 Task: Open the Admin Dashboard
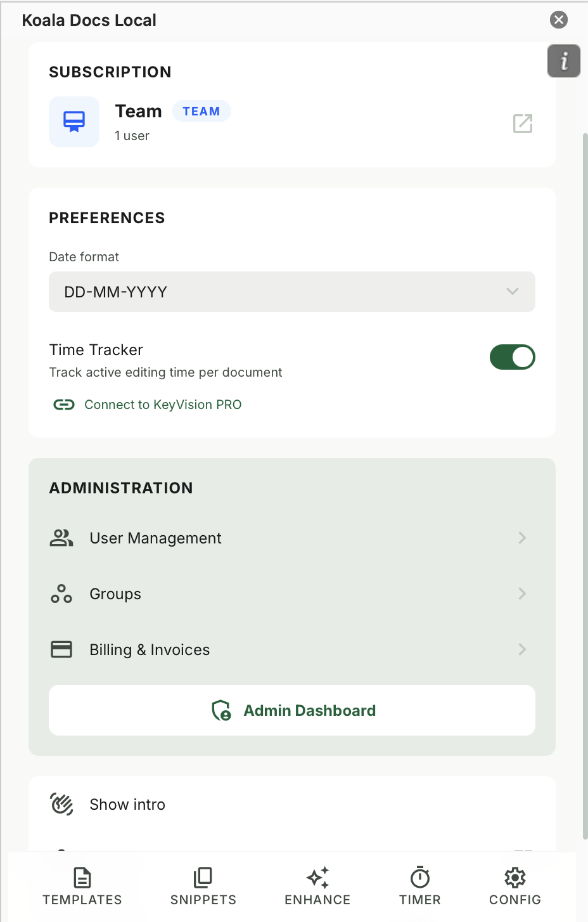click(291, 710)
